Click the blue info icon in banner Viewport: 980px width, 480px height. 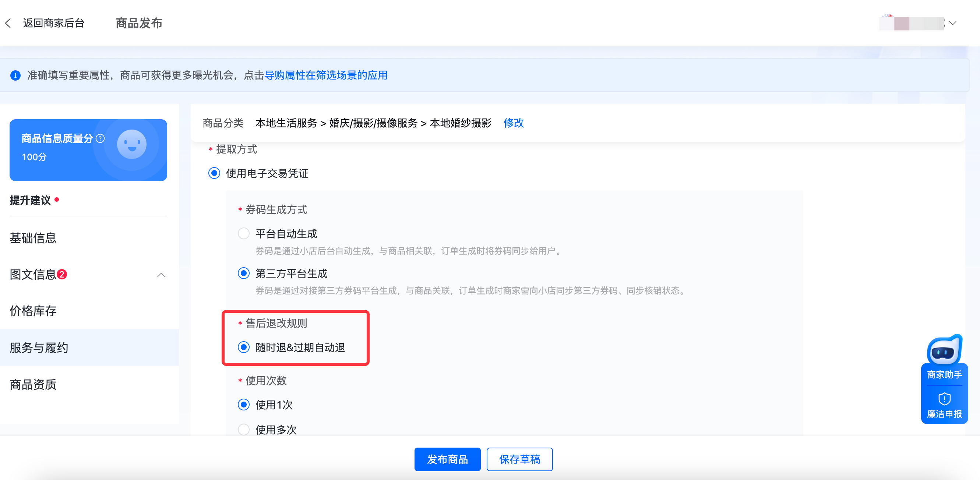click(x=15, y=75)
